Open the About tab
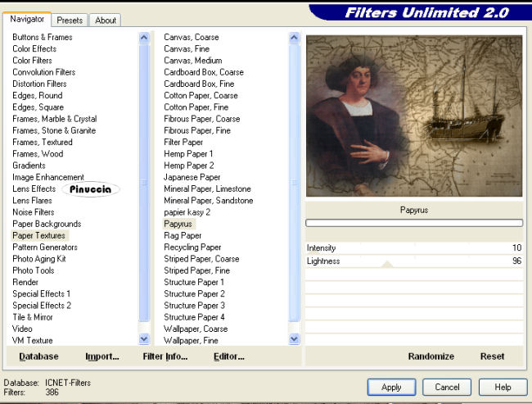Viewport: 532px width, 404px height. click(106, 20)
